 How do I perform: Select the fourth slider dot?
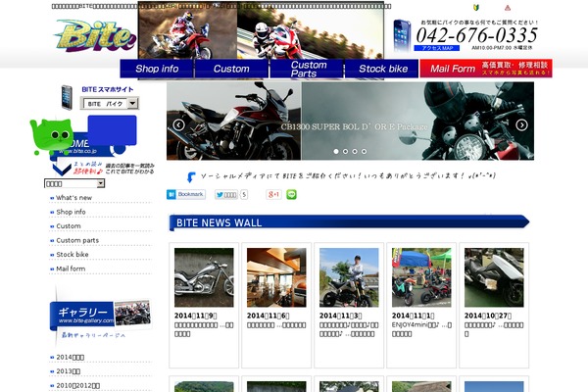tap(364, 151)
